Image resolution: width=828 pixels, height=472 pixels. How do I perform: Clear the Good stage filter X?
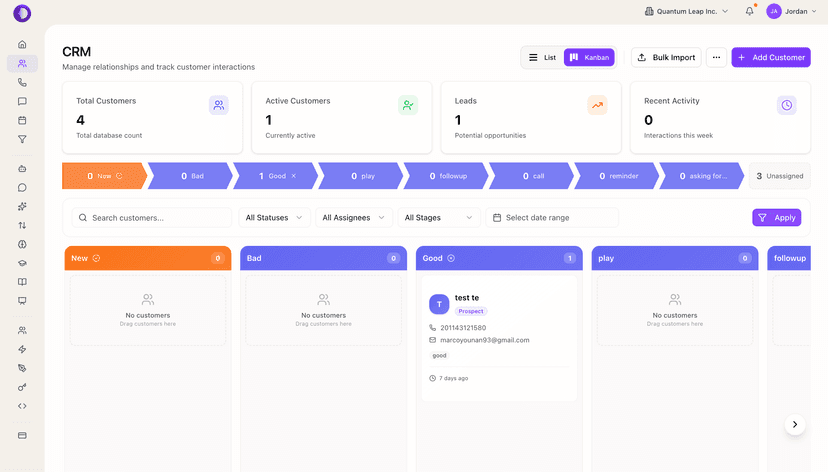click(294, 176)
